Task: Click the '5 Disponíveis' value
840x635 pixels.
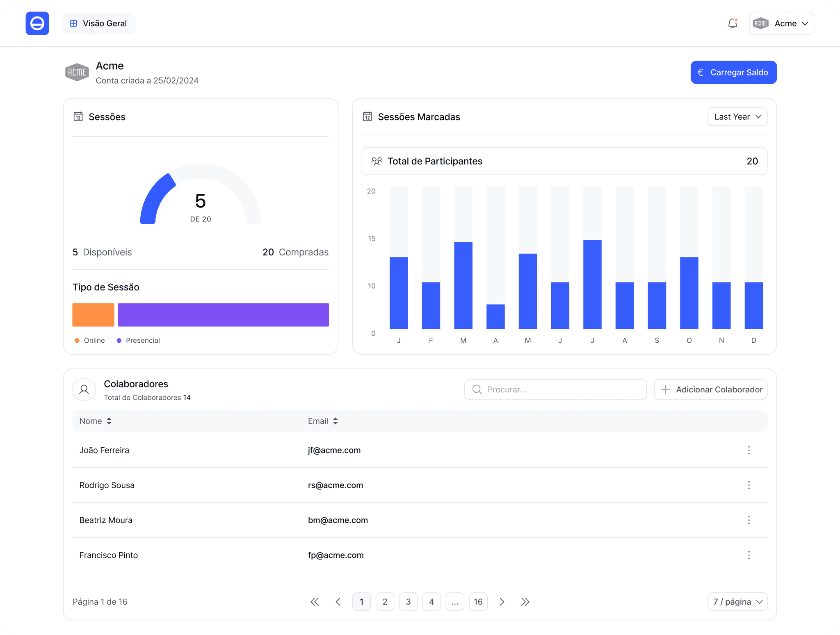Action: 102,252
